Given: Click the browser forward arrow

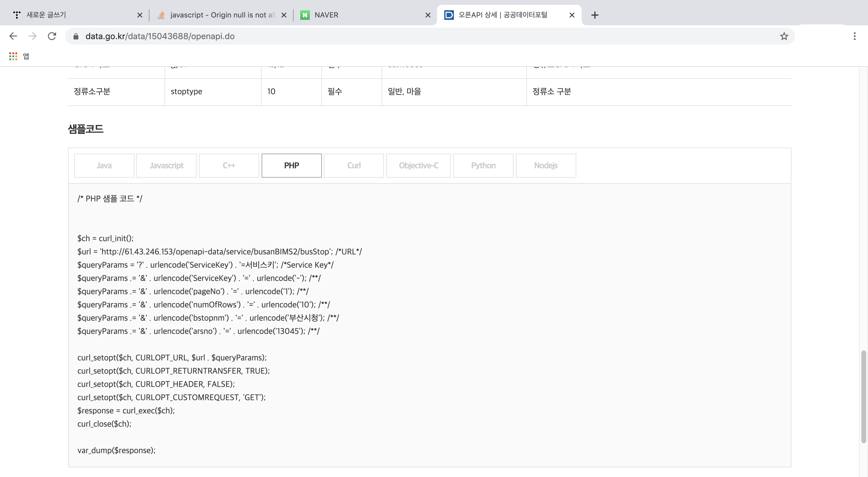Looking at the screenshot, I should tap(32, 36).
